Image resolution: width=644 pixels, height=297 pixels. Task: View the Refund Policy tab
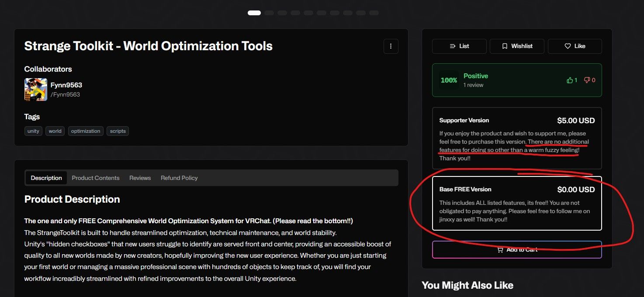point(179,178)
